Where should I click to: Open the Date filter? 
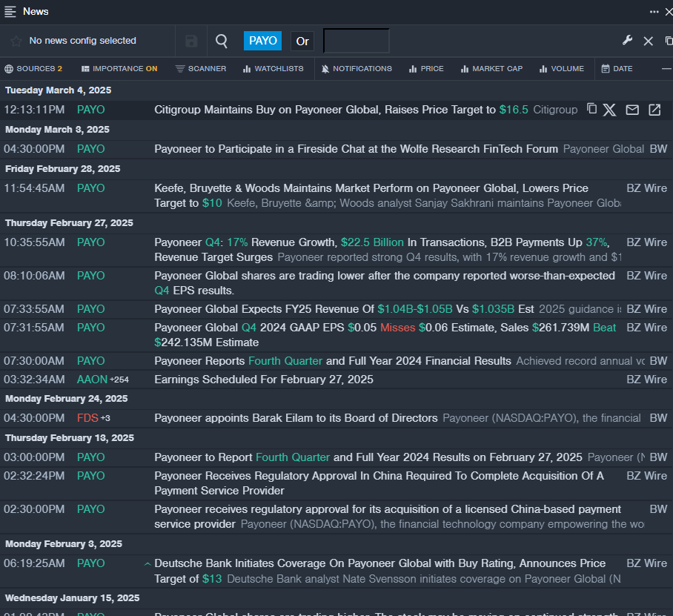click(x=617, y=69)
